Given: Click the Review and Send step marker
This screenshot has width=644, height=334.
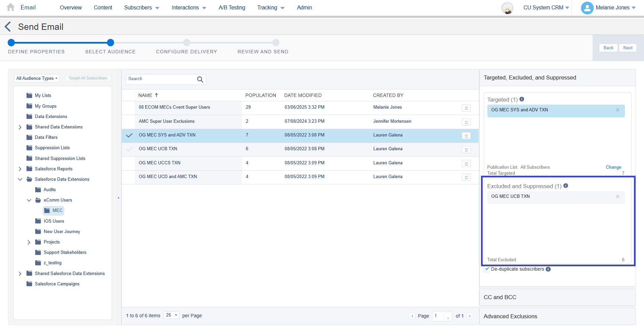Looking at the screenshot, I should [276, 43].
